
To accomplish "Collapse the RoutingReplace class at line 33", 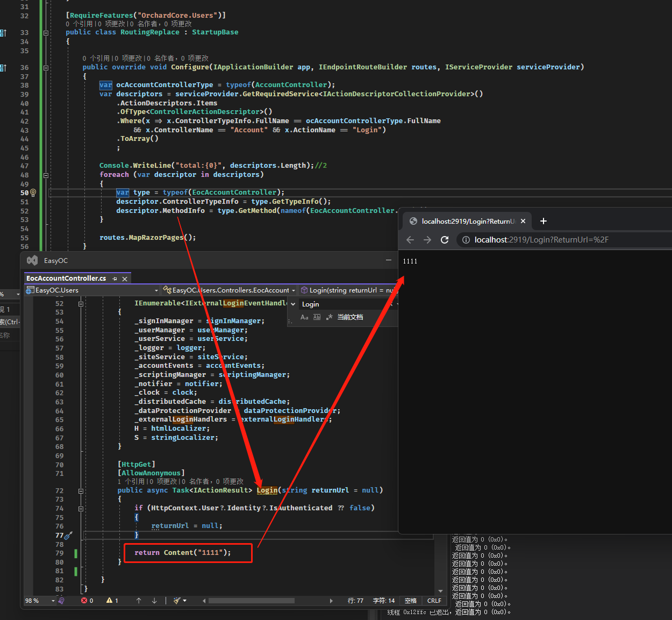I will tap(46, 33).
